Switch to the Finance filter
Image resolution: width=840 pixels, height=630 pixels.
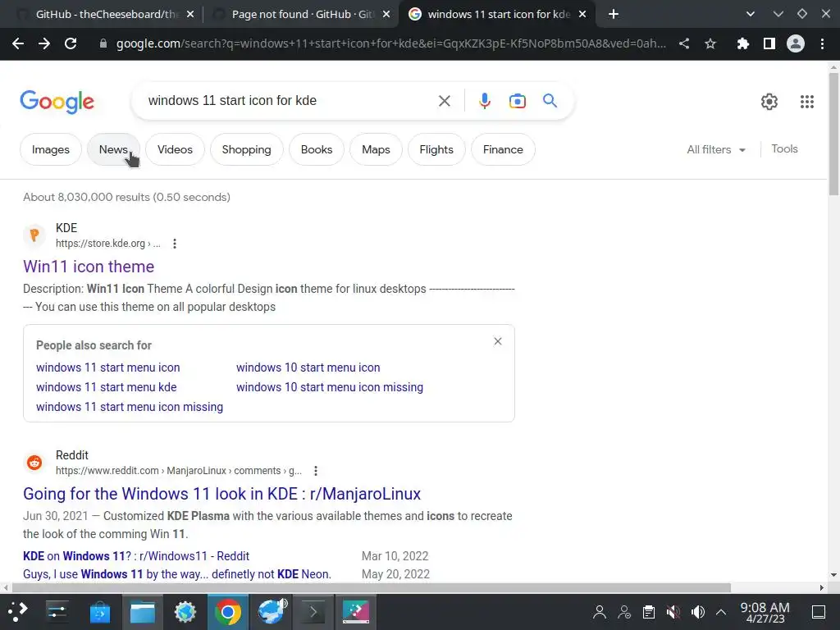503,149
